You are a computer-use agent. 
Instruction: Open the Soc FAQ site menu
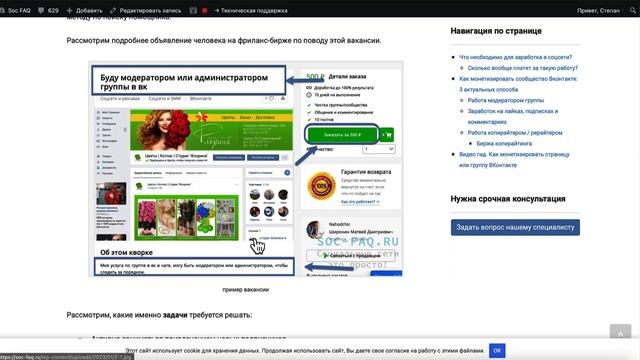pyautogui.click(x=16, y=11)
